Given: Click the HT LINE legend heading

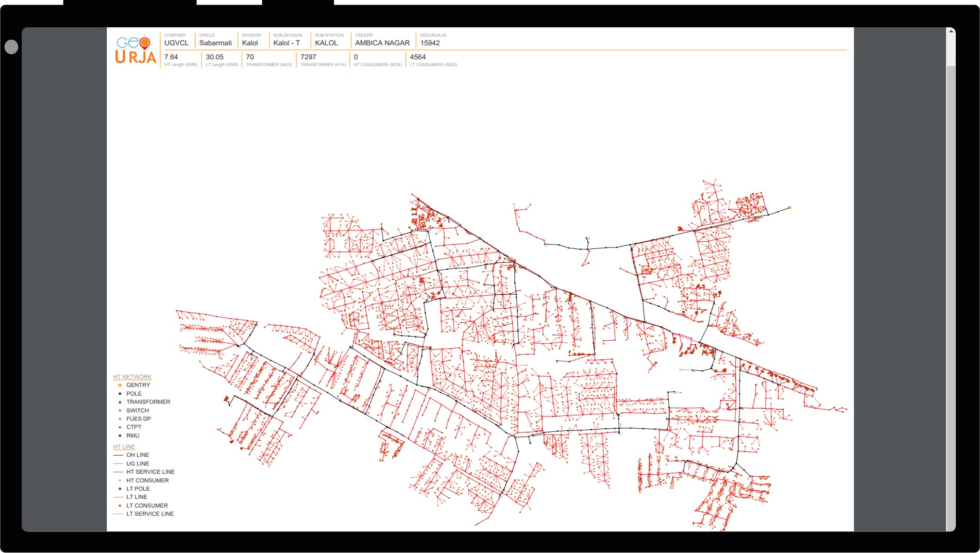Looking at the screenshot, I should coord(124,447).
